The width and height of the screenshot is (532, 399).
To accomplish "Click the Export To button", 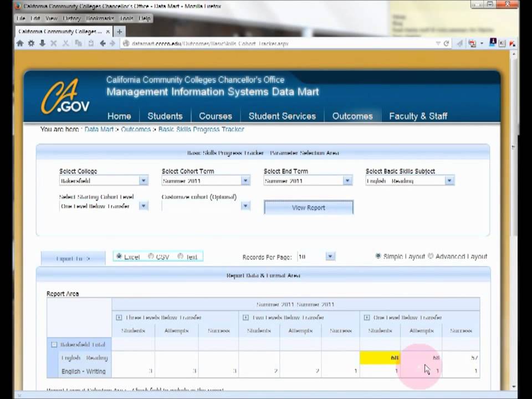I will (x=73, y=258).
